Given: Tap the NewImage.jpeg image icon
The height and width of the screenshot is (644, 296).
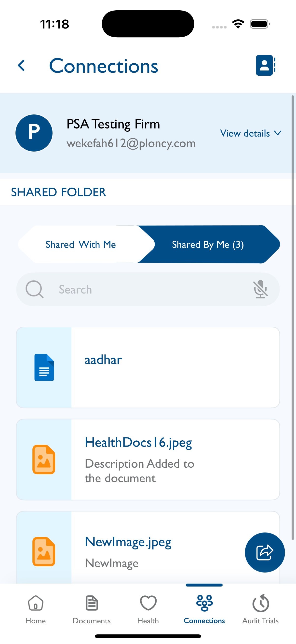Looking at the screenshot, I should 44,551.
